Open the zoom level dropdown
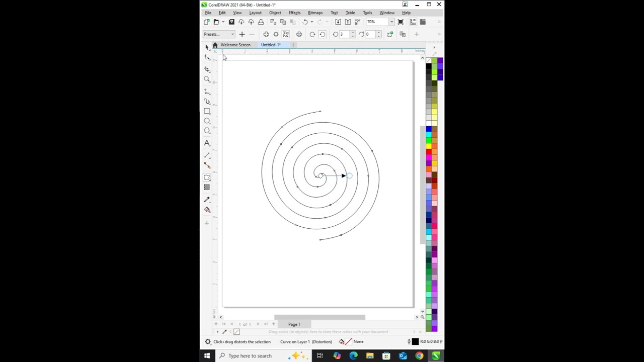Screen dimensions: 644x362 (391, 22)
